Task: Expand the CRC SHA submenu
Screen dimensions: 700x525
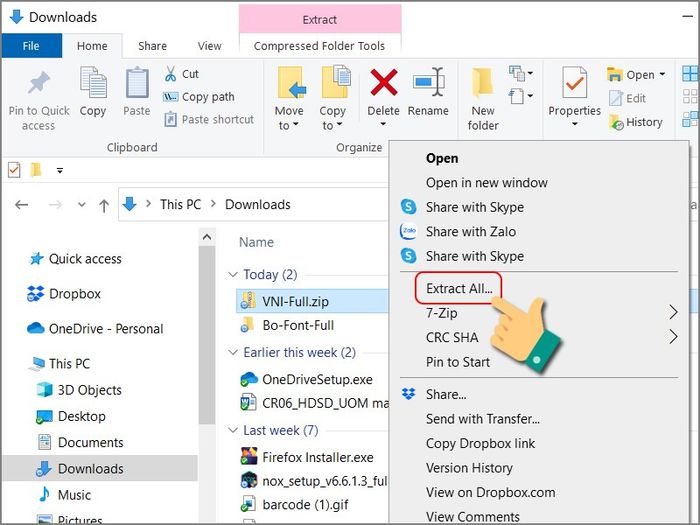Action: tap(674, 337)
